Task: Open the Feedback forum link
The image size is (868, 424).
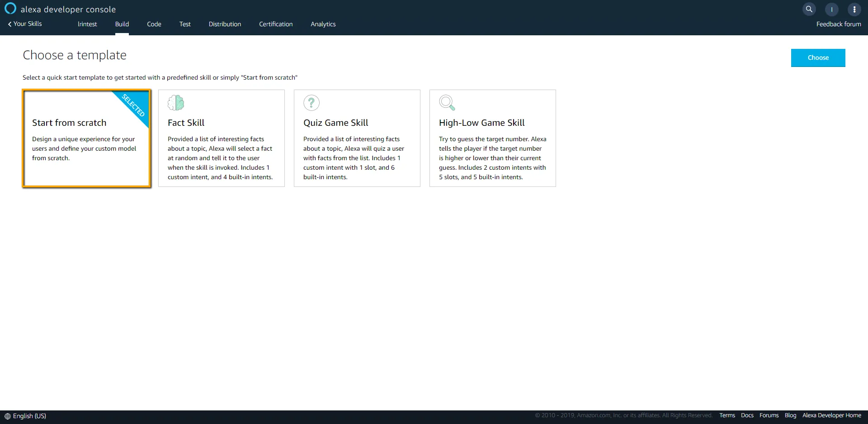Action: pyautogui.click(x=838, y=24)
